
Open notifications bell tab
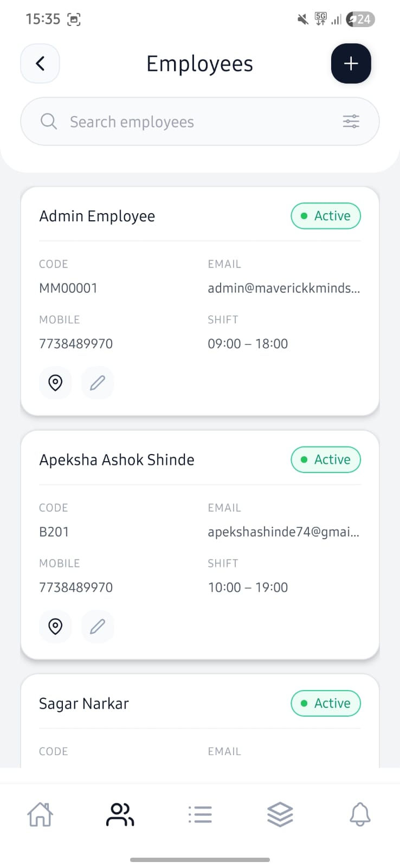click(x=360, y=814)
